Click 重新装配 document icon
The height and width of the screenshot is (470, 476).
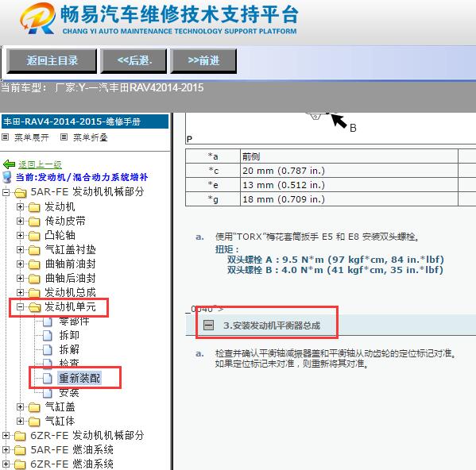[48, 378]
